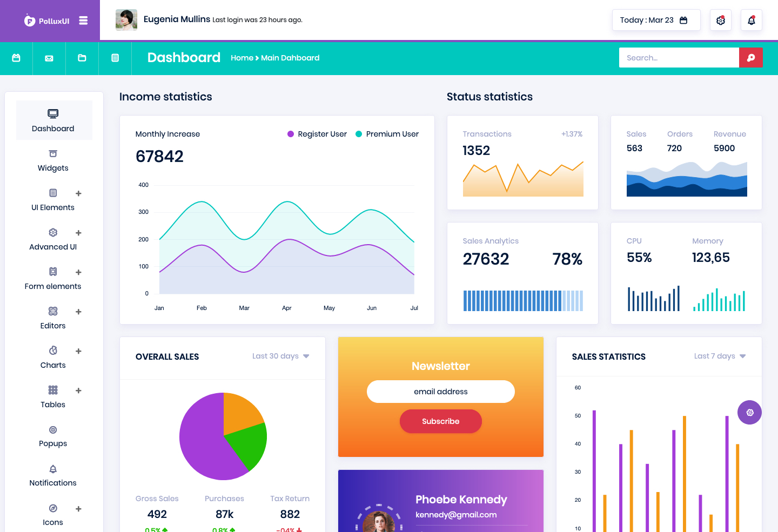
Task: Open the Last 7 days dropdown
Action: pos(720,356)
